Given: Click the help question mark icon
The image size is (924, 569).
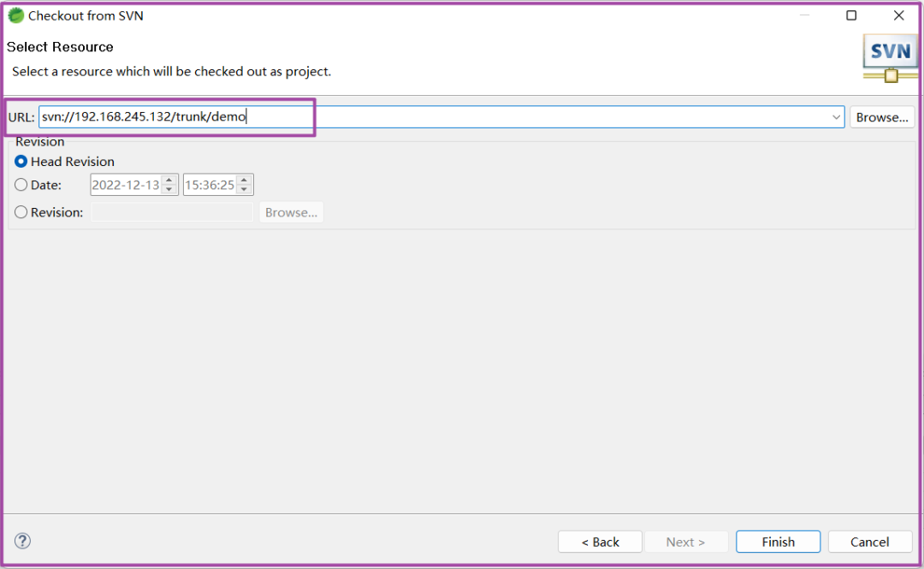Looking at the screenshot, I should coord(23,541).
